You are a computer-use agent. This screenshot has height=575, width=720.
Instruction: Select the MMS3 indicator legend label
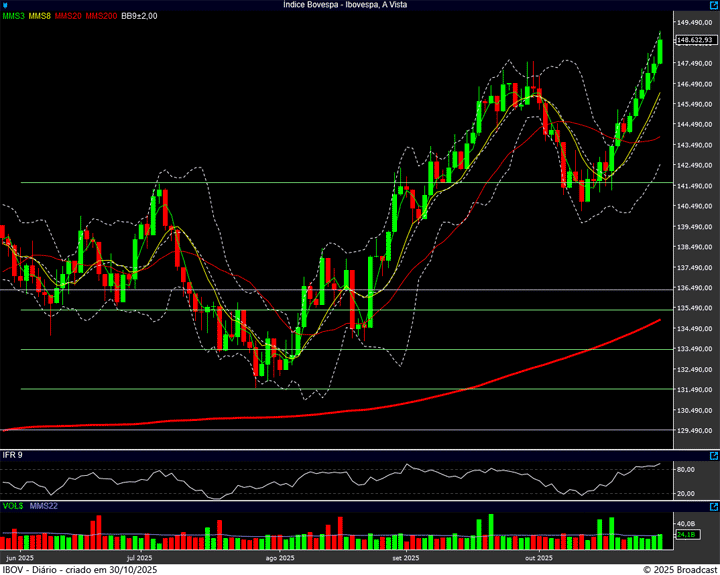pos(14,17)
